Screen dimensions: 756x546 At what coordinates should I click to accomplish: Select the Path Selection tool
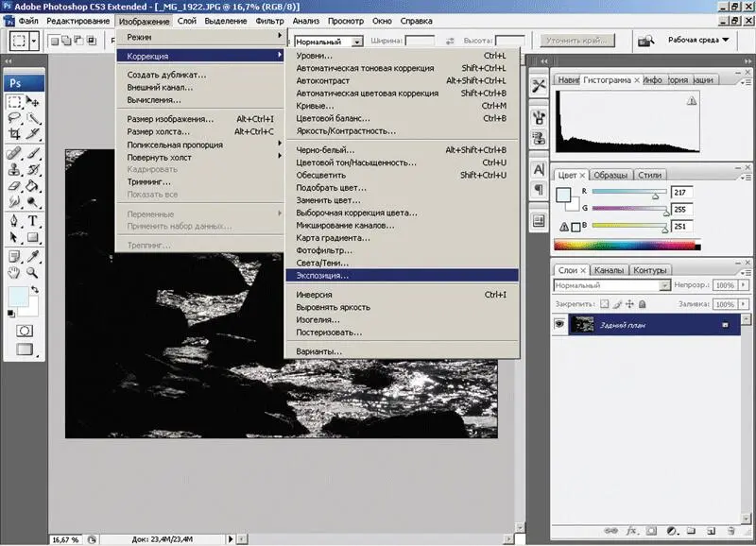pos(14,237)
